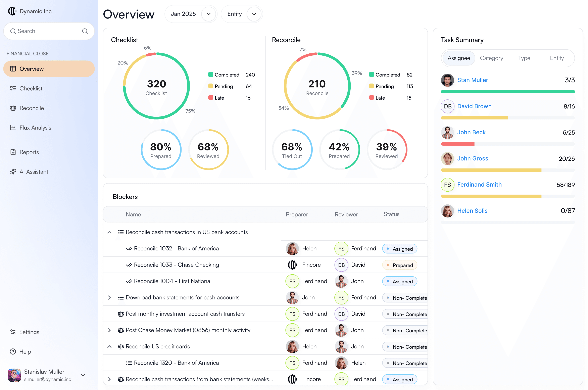Viewport: 588px width, 390px height.
Task: Click list icon beside Reconcile 1320
Action: point(129,363)
